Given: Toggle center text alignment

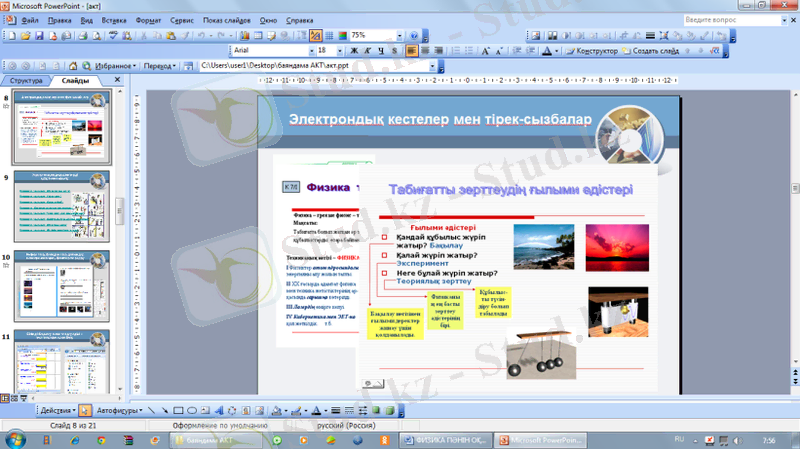Looking at the screenshot, I should [x=424, y=50].
